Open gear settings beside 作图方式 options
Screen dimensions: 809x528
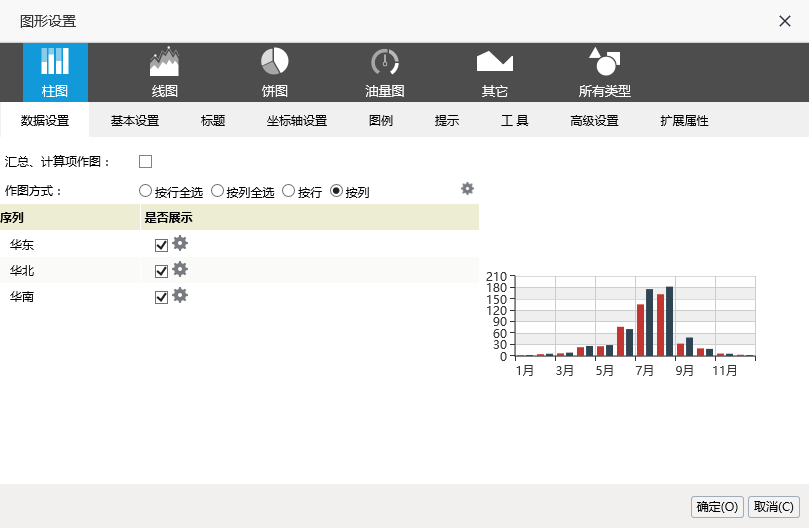coord(467,188)
